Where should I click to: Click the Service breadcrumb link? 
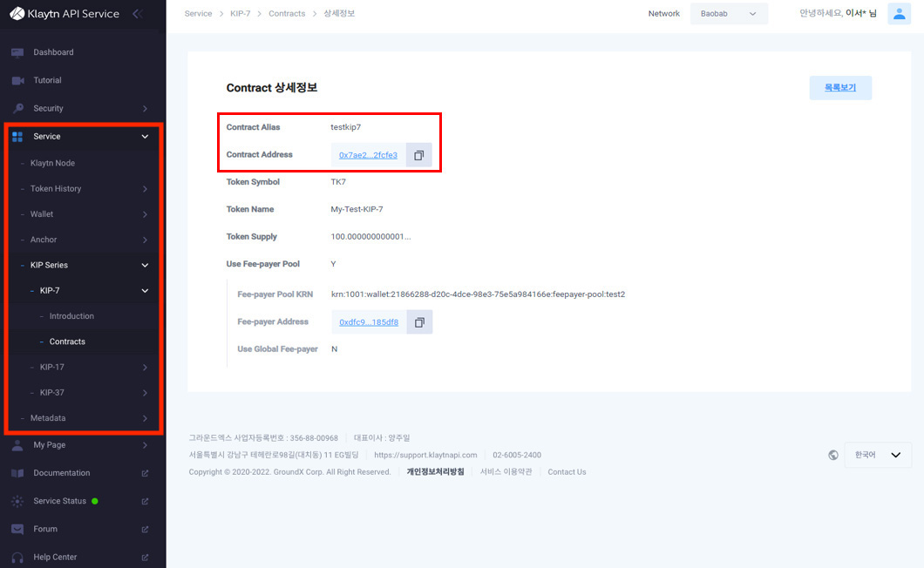198,14
